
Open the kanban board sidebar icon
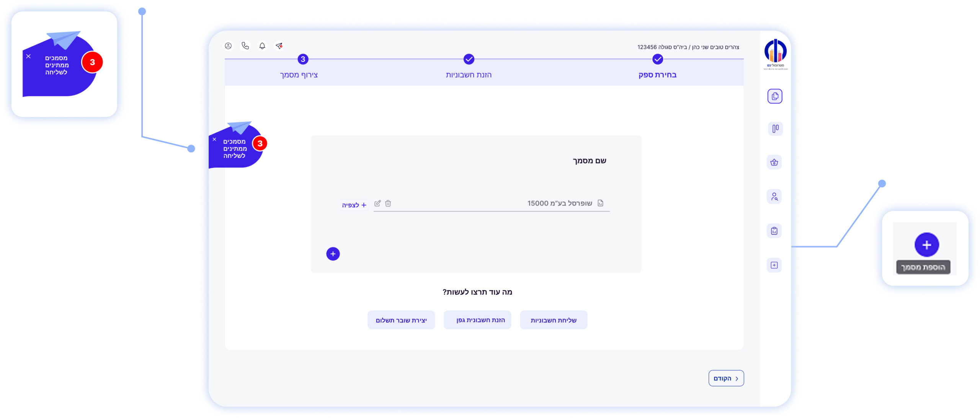[x=775, y=129]
